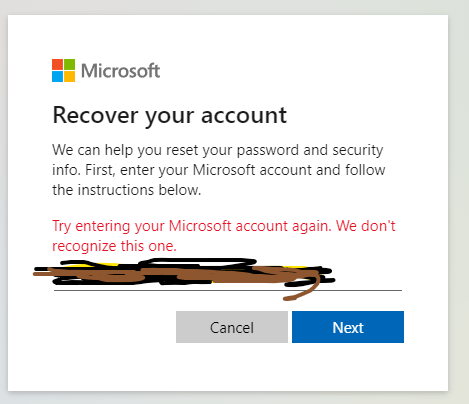The image size is (469, 404).
Task: Click the "the instructions below." text line
Action: (x=127, y=190)
